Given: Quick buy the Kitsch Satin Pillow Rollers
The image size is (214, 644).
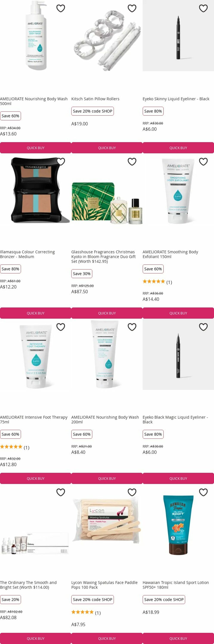Looking at the screenshot, I should coord(107,148).
